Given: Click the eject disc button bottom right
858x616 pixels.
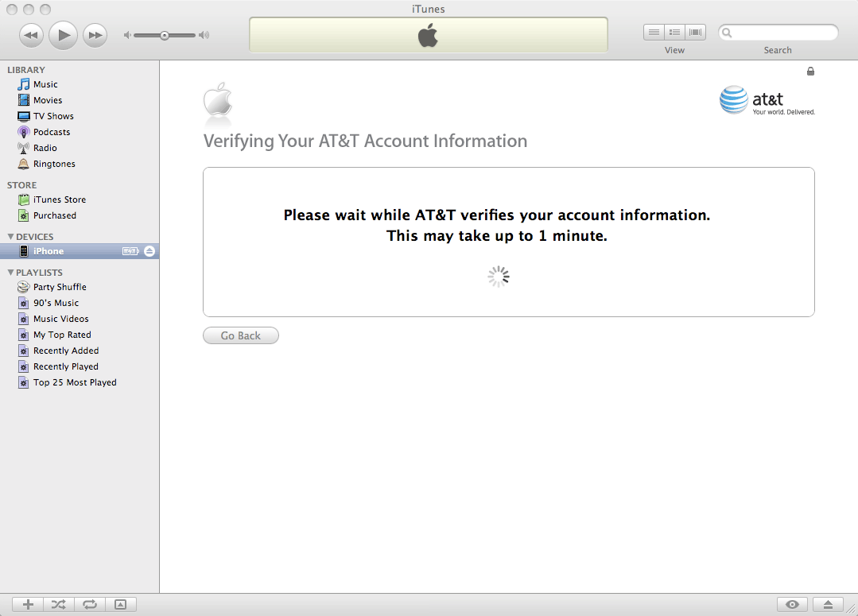Looking at the screenshot, I should coord(828,605).
